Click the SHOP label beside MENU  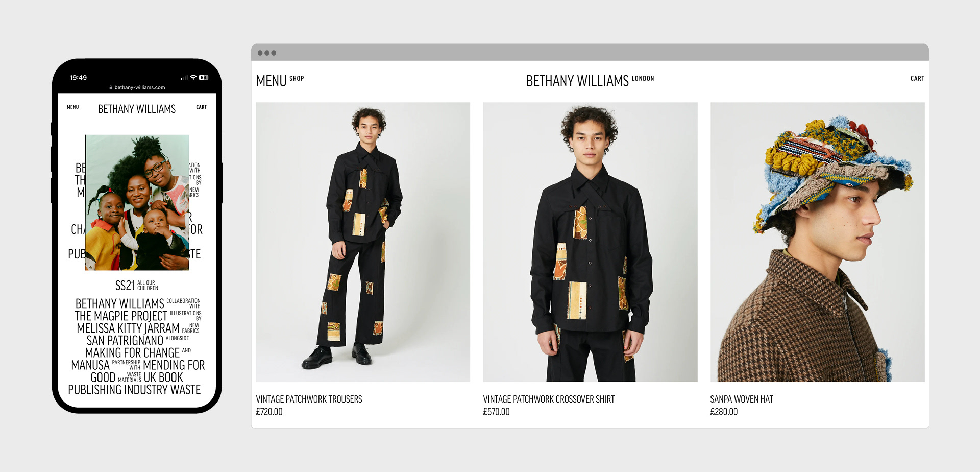click(x=297, y=79)
